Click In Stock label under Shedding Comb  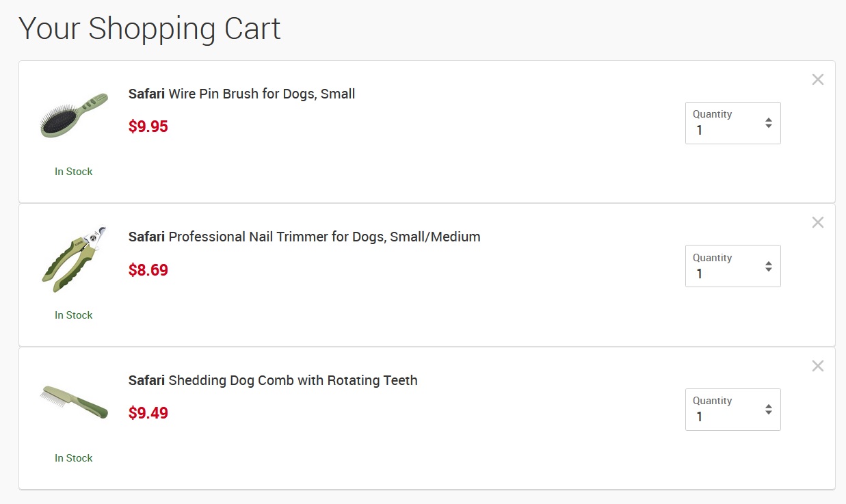point(74,458)
